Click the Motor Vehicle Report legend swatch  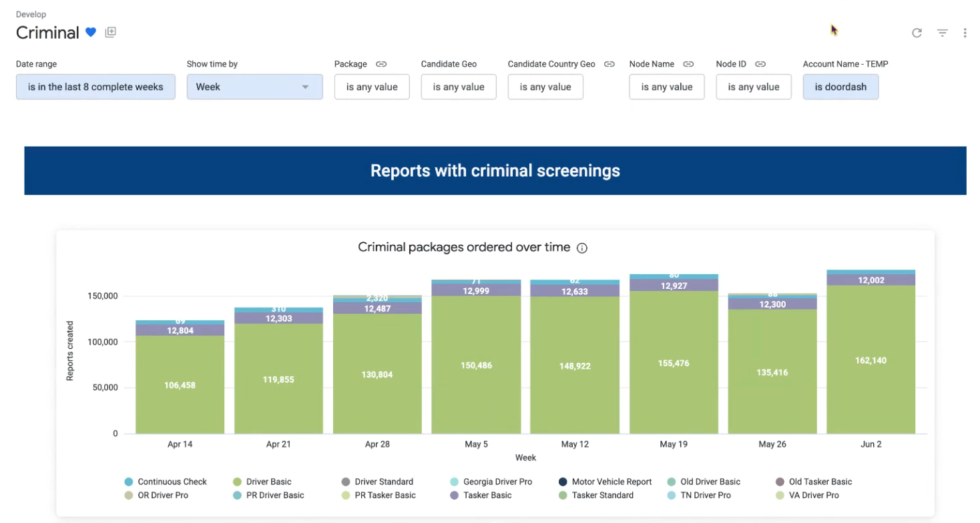coord(563,482)
